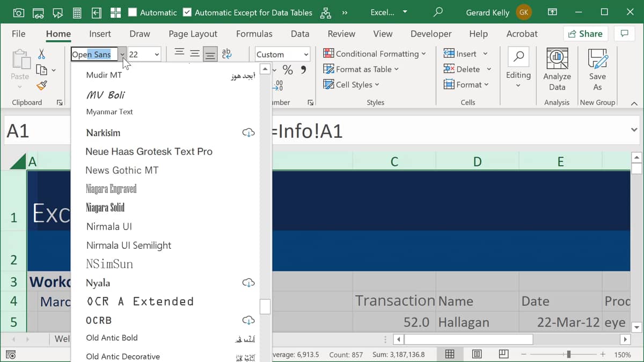The height and width of the screenshot is (362, 644).
Task: Switch to the Data tab
Action: click(x=300, y=33)
